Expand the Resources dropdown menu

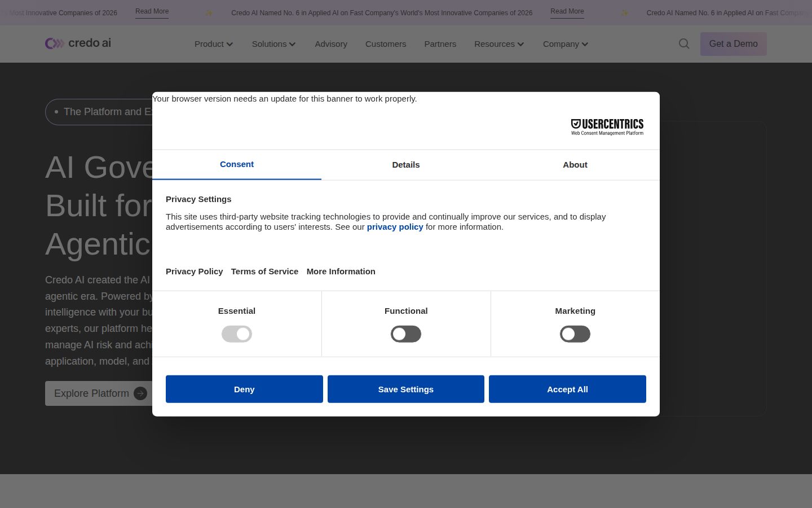499,44
